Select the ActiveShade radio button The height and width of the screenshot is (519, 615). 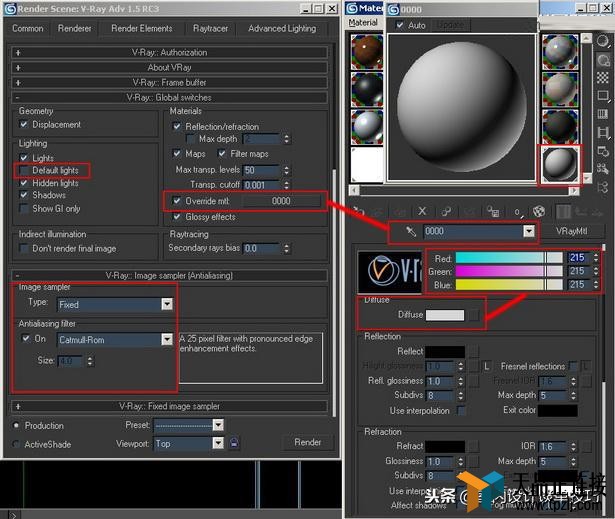click(16, 444)
